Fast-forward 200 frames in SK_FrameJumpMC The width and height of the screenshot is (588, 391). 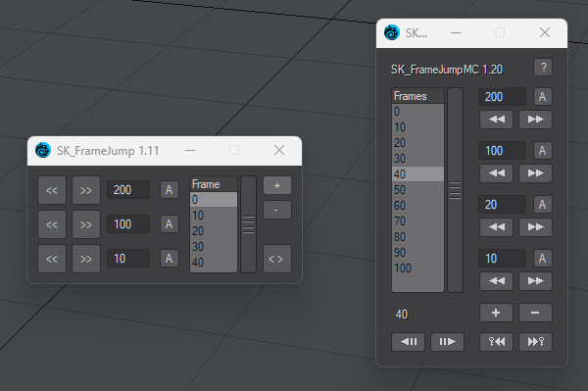click(535, 120)
